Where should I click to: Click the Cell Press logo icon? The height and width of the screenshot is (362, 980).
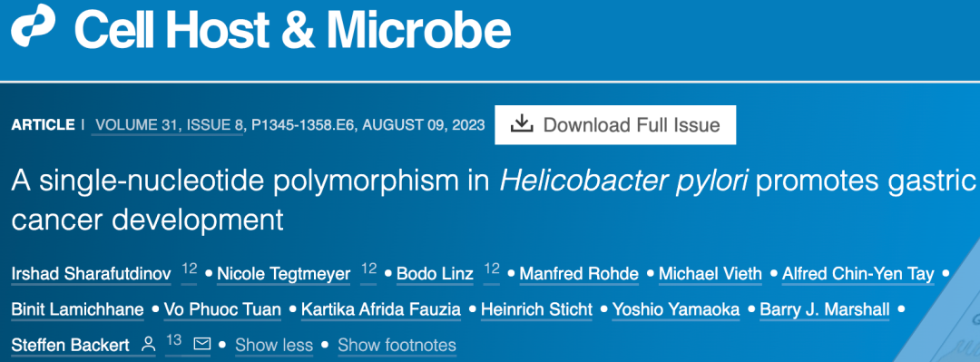pyautogui.click(x=34, y=25)
